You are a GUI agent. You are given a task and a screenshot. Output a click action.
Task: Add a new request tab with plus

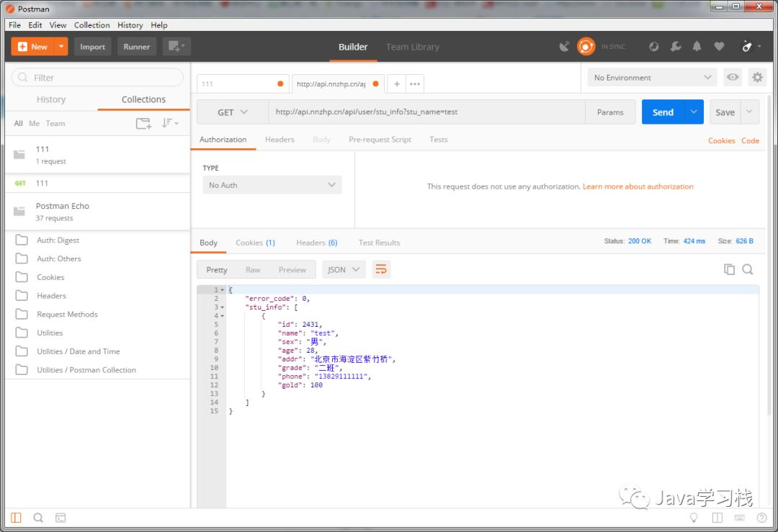click(x=397, y=84)
